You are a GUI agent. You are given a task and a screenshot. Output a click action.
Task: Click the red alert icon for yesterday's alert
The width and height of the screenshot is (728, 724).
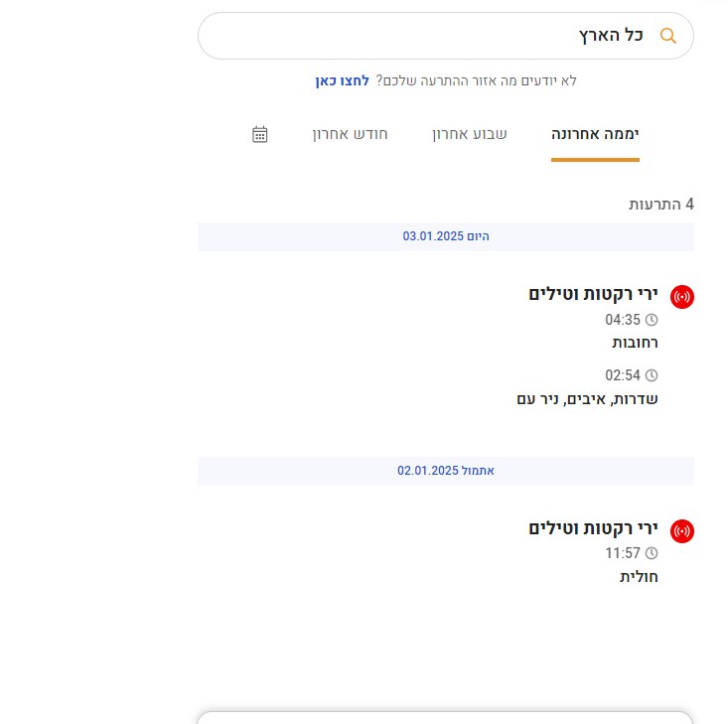click(682, 531)
